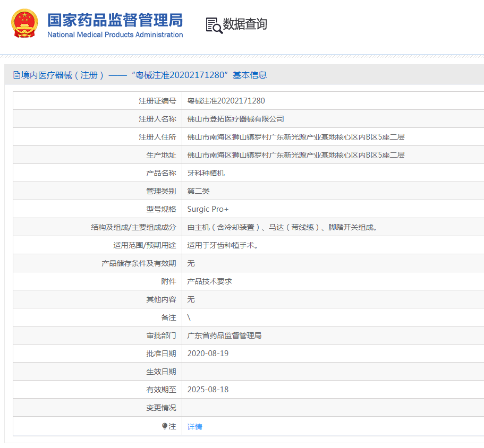Screen dimensions: 484x448
Task: Click National Medical Products Administration text
Action: [115, 35]
